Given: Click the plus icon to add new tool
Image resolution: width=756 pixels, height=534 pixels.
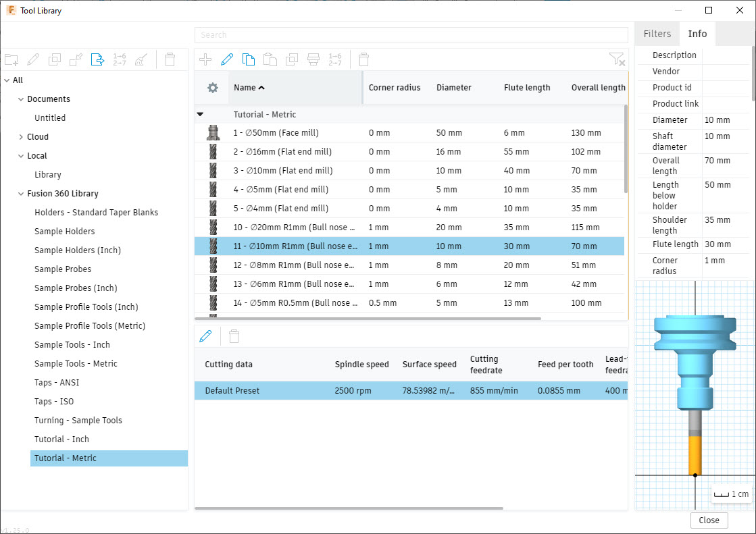Looking at the screenshot, I should pyautogui.click(x=205, y=59).
